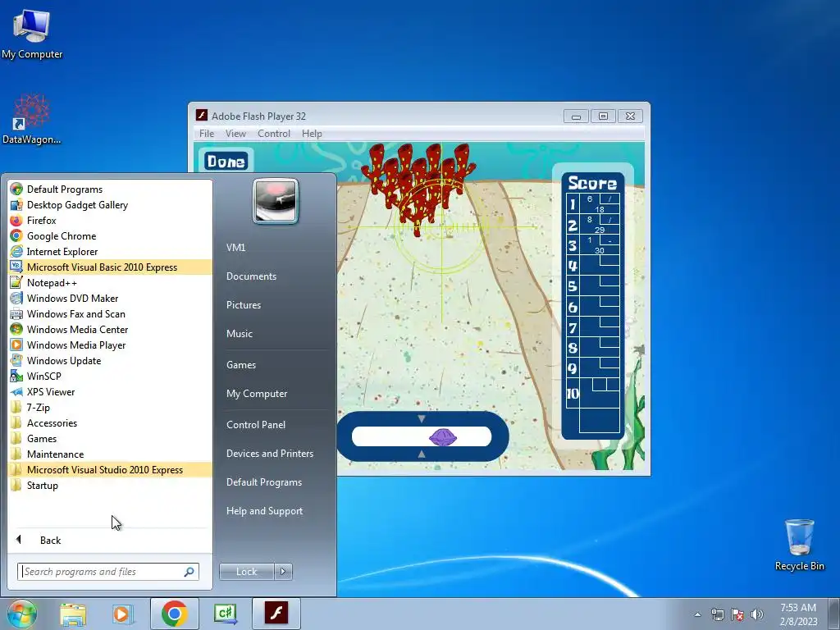Expand the Accessories folder
Viewport: 840px width, 630px height.
[x=110, y=422]
